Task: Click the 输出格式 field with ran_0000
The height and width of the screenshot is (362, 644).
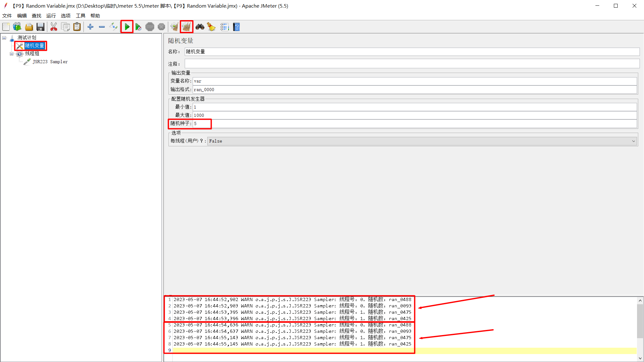Action: 415,90
